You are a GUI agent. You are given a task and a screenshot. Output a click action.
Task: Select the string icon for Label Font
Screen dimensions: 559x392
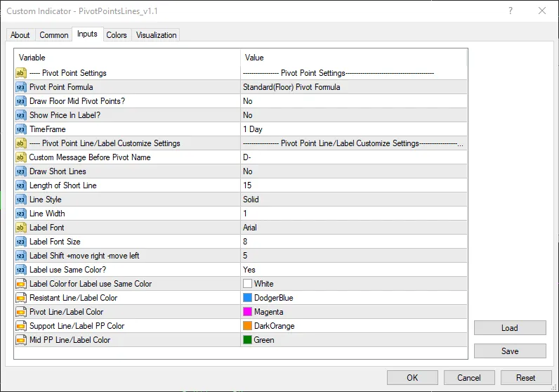click(x=20, y=228)
